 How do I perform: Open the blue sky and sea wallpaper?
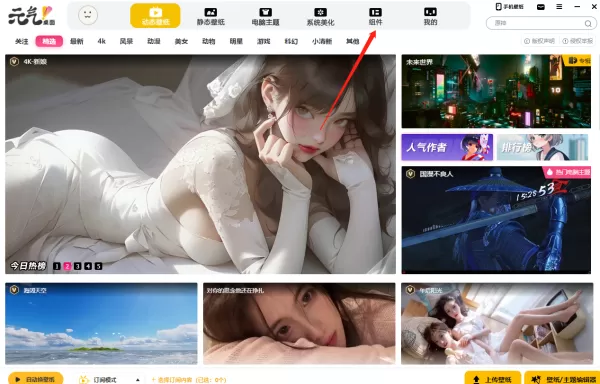[x=101, y=324]
